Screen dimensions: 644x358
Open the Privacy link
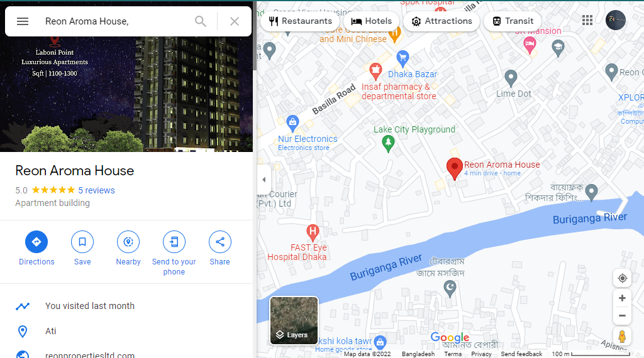coord(481,354)
